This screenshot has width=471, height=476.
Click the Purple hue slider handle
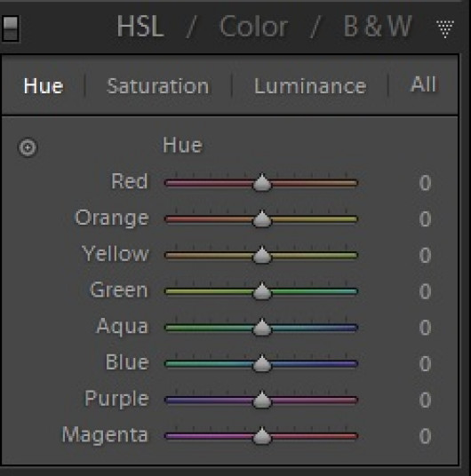(261, 400)
